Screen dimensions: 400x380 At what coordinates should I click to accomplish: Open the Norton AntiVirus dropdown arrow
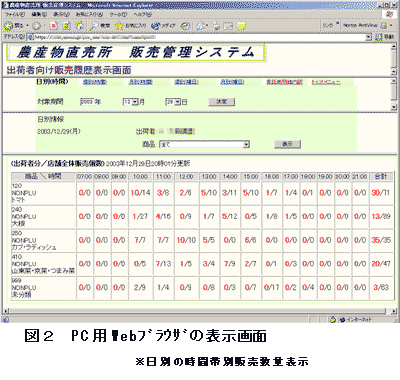pyautogui.click(x=391, y=25)
